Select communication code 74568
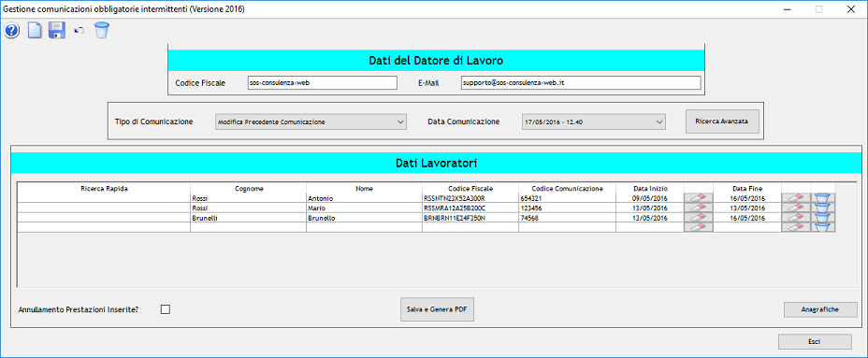 coord(568,218)
